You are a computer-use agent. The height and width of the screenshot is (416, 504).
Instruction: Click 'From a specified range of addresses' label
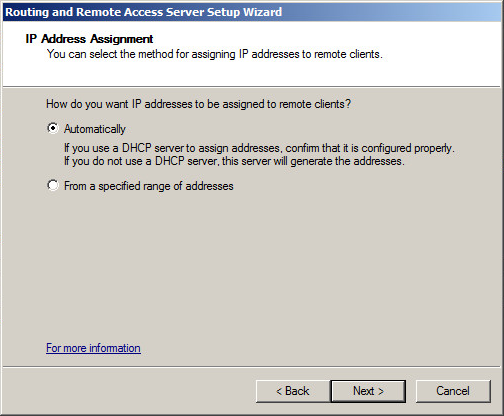point(149,186)
